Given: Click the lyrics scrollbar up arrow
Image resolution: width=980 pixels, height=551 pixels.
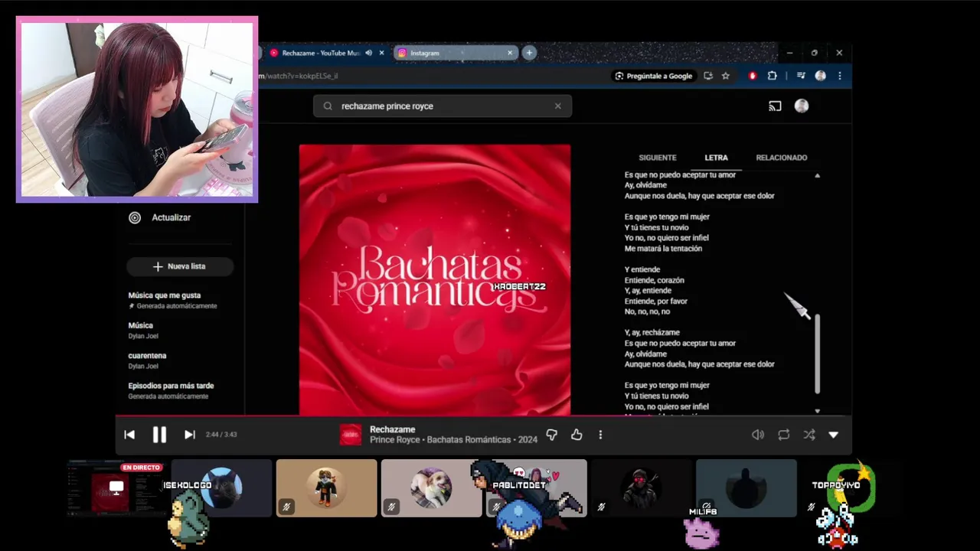Looking at the screenshot, I should pos(817,175).
